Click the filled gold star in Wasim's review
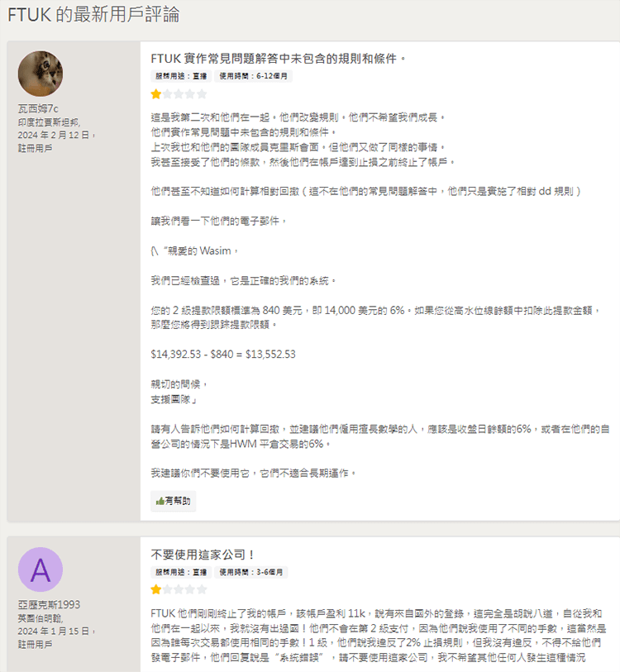Image resolution: width=620 pixels, height=672 pixels. (156, 94)
